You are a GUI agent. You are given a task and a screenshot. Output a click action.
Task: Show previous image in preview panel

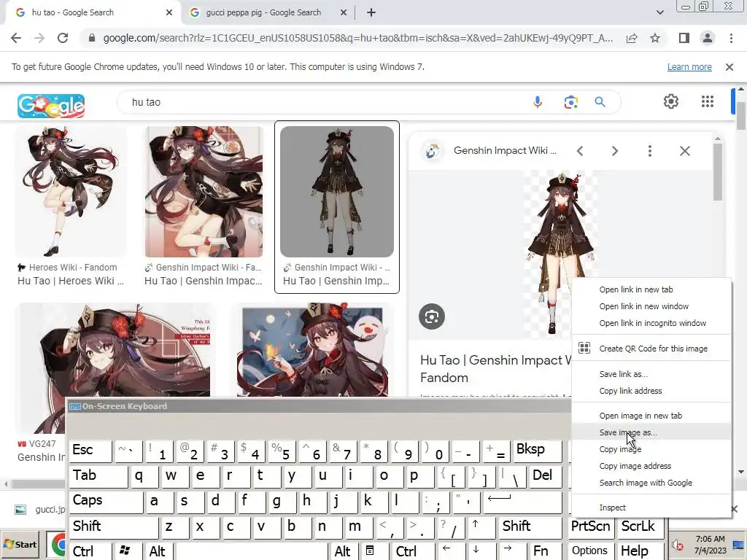(580, 151)
